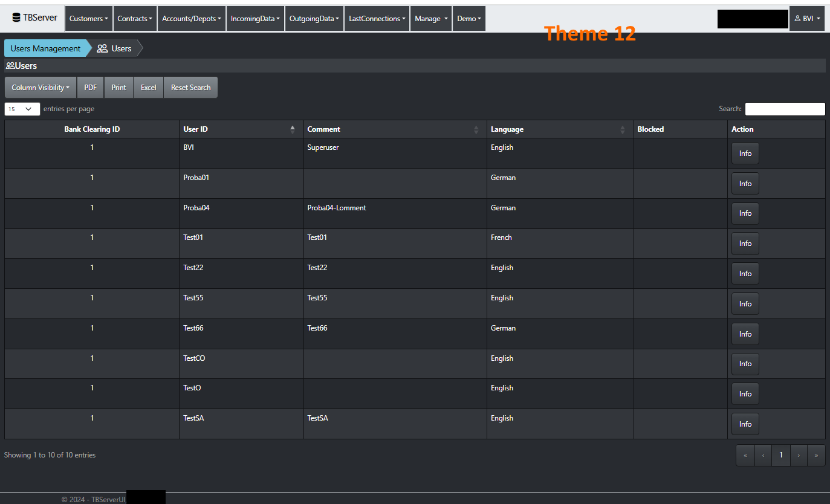Sort the Comment column using sort arrows

coord(476,129)
